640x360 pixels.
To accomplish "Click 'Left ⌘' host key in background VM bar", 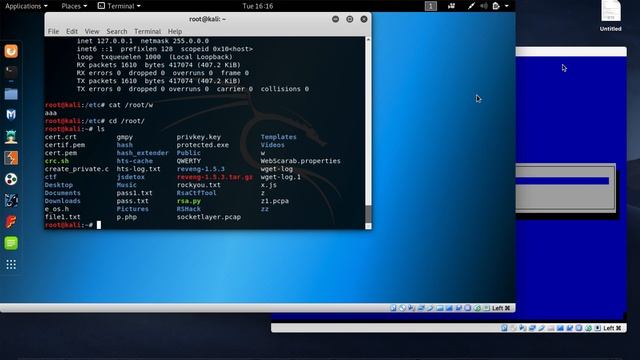I will (x=612, y=328).
